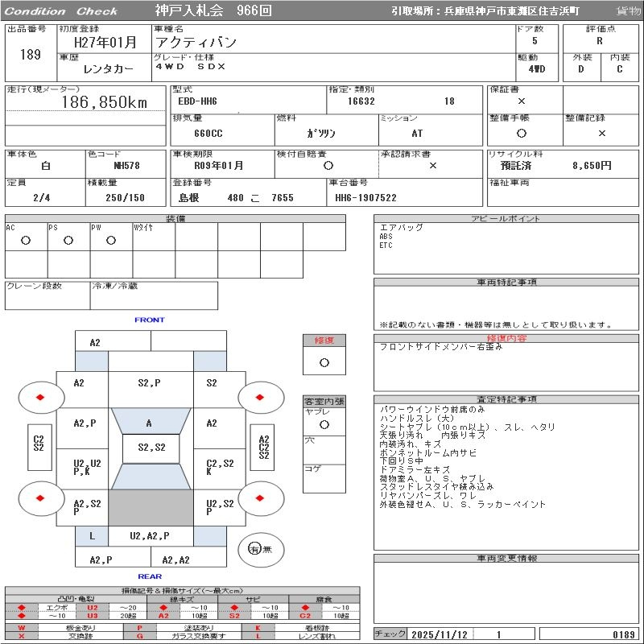The height and width of the screenshot is (644, 644).
Task: Click the circled 有 spare tire indicator
Action: (254, 548)
